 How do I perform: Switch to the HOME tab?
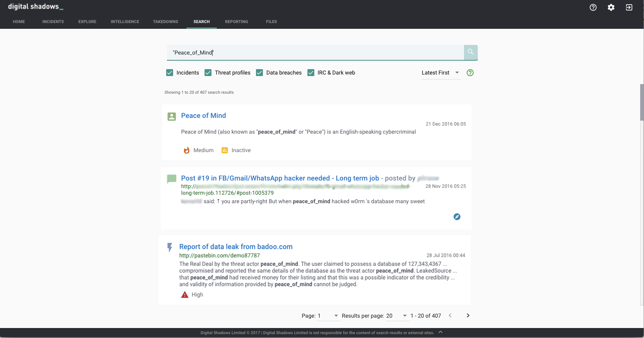(x=19, y=22)
